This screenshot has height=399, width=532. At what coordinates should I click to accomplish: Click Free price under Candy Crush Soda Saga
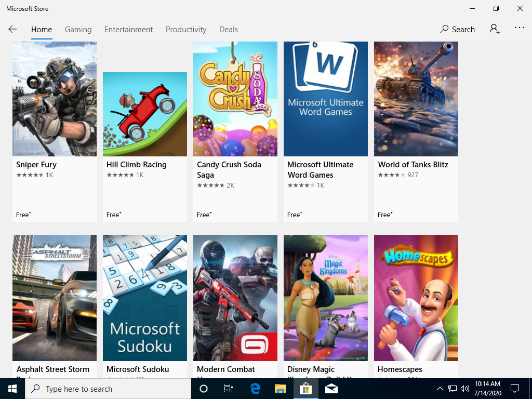click(x=204, y=215)
